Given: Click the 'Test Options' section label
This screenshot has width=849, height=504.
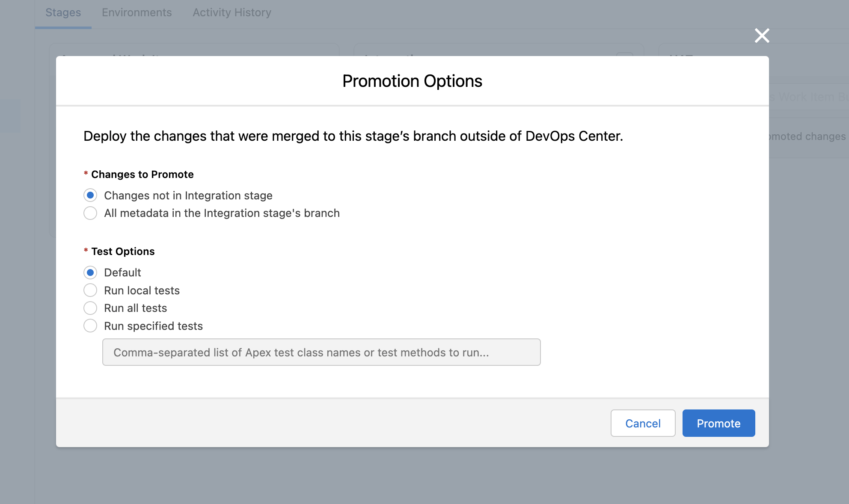Looking at the screenshot, I should 123,252.
